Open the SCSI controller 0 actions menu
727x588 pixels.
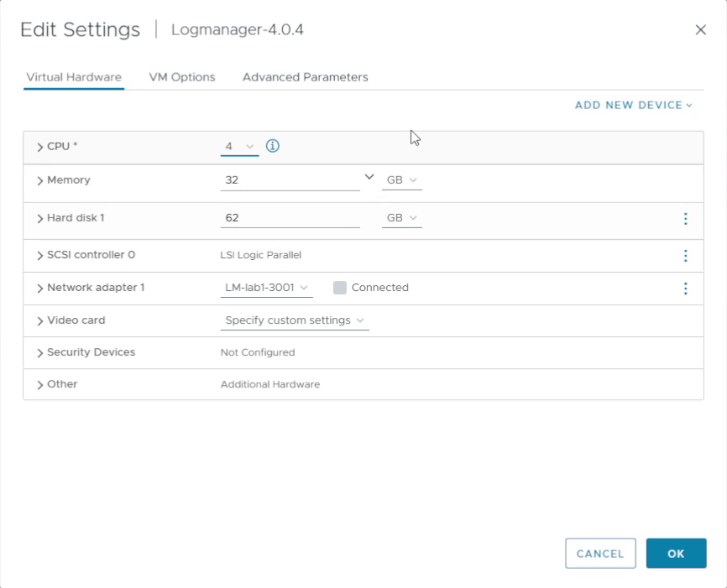[x=686, y=255]
